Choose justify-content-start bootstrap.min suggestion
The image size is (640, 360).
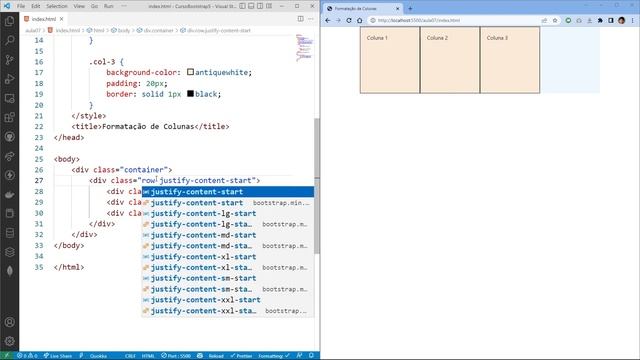(x=228, y=203)
